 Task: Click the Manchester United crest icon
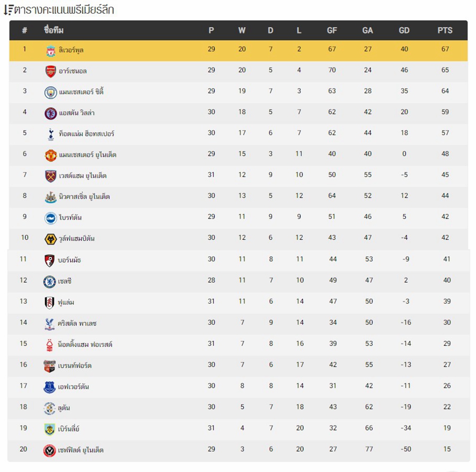[x=51, y=155]
